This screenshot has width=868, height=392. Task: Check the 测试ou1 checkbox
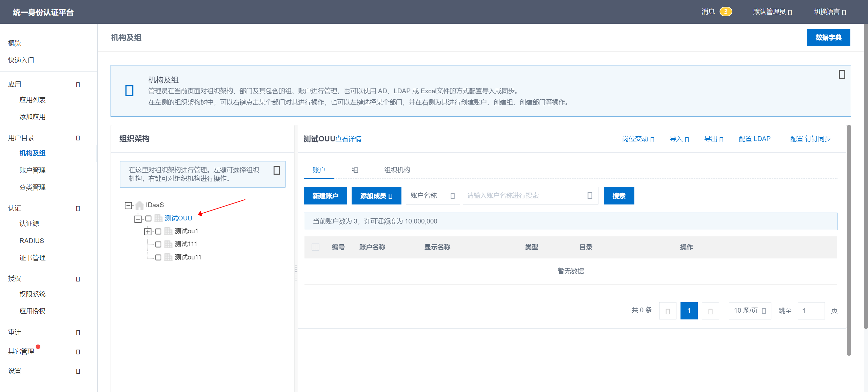pos(158,232)
